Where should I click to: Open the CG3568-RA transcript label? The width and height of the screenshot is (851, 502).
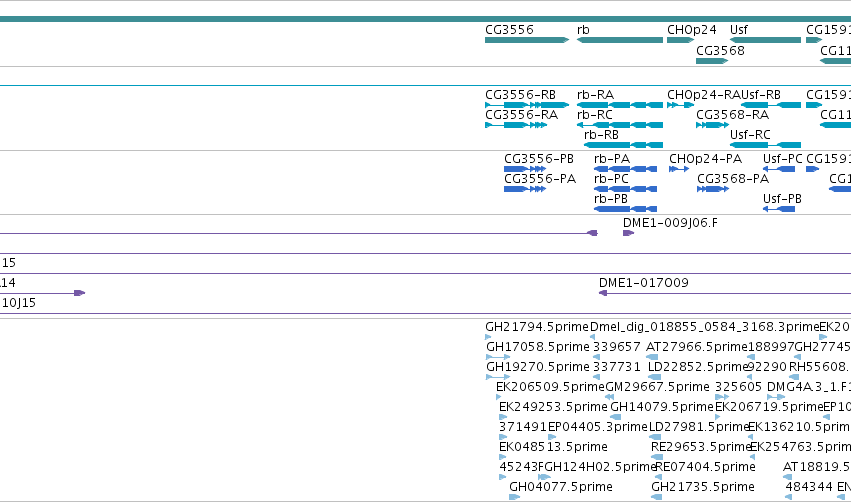[x=733, y=115]
